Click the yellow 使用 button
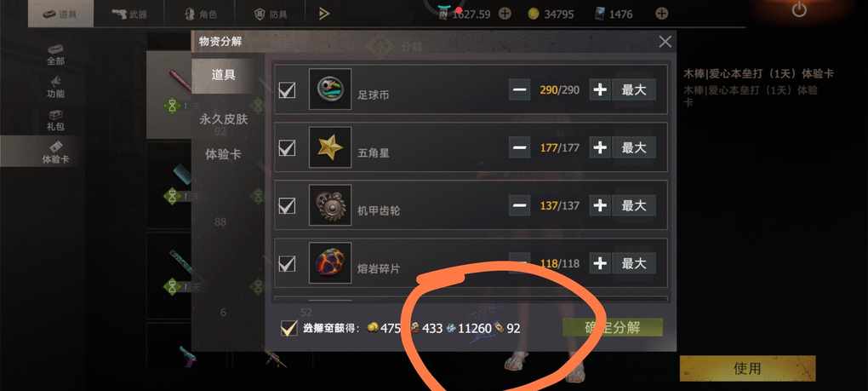Screen dimensions: 868x391 pos(747,368)
